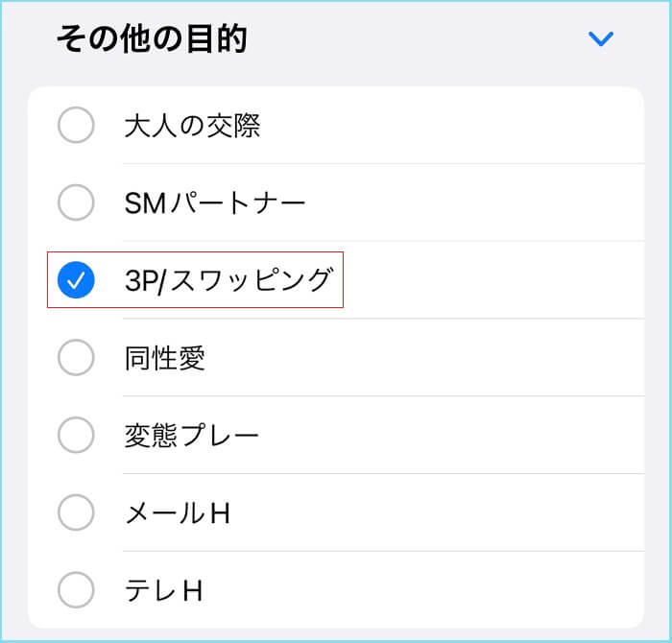Click the 大人の交際 label text

tap(192, 126)
